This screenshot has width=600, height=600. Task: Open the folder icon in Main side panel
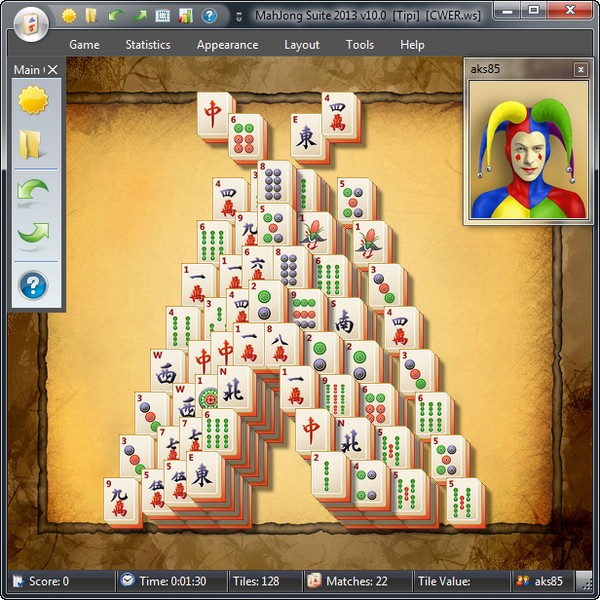point(33,147)
